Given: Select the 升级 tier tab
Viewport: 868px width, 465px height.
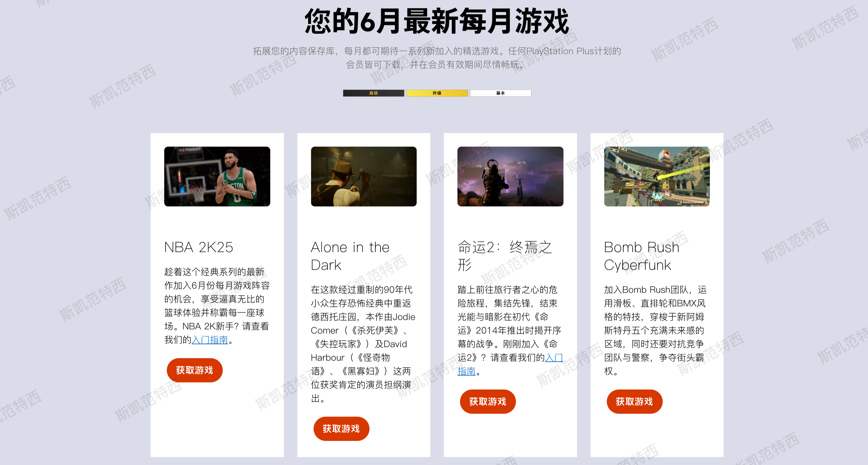Looking at the screenshot, I should point(437,93).
